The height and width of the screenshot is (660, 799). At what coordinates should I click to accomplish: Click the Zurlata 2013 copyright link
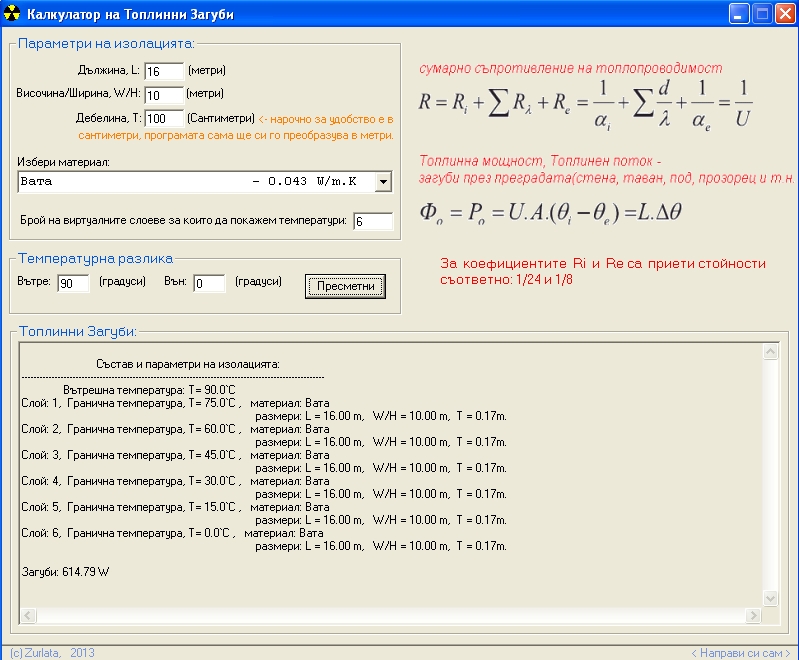coord(50,653)
